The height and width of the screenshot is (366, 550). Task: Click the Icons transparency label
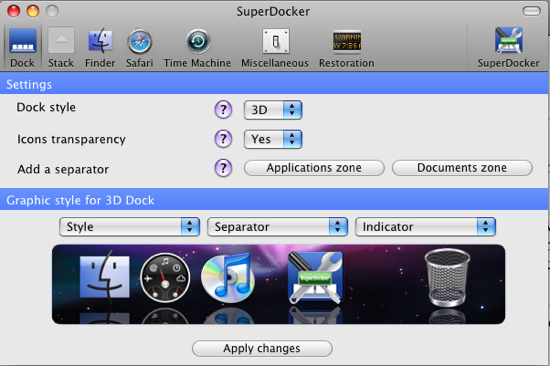71,139
